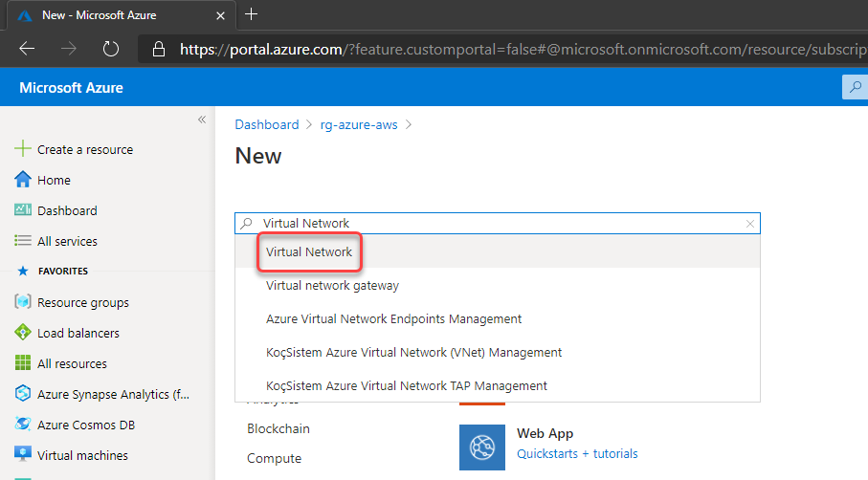Click the Microsoft Azure header title
868x480 pixels.
point(71,87)
